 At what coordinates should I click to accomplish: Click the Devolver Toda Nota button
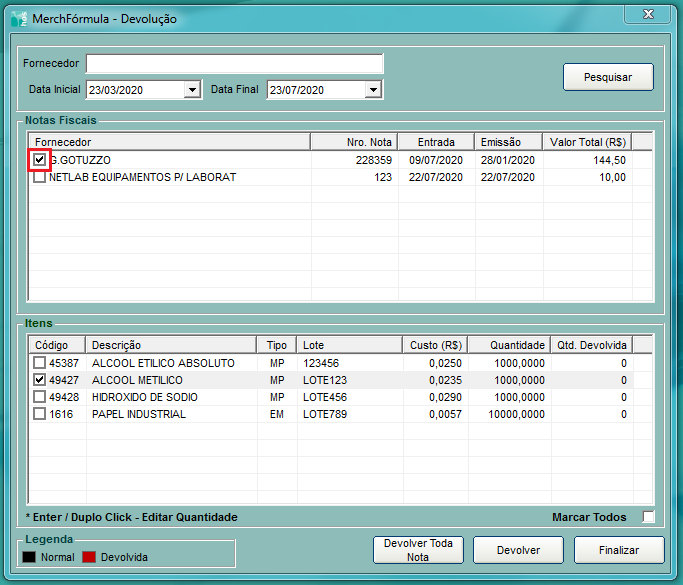click(418, 550)
